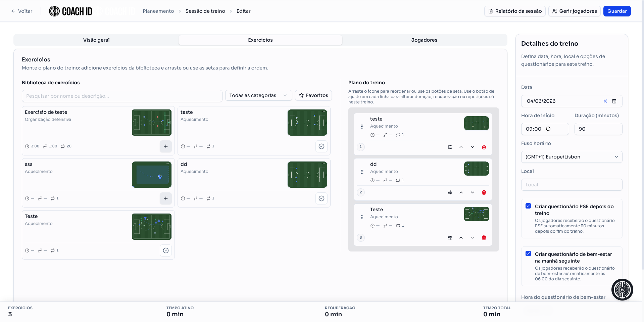Uncheck Criar questionário de bem-estar na manhã seguinte
The width and height of the screenshot is (644, 322).
(x=528, y=254)
